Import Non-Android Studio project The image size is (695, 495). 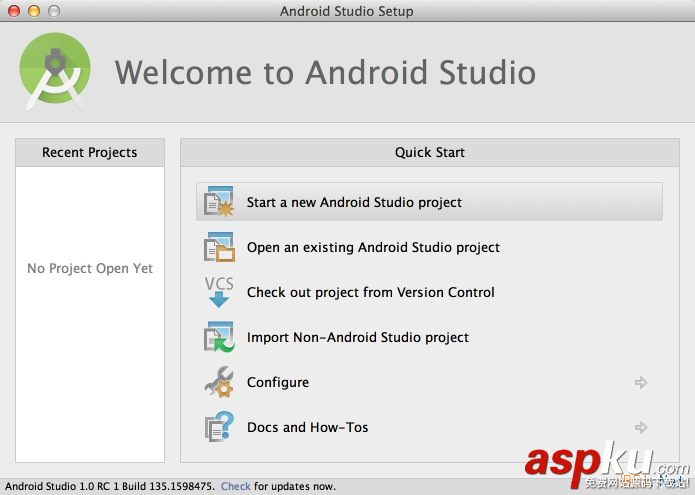(358, 337)
